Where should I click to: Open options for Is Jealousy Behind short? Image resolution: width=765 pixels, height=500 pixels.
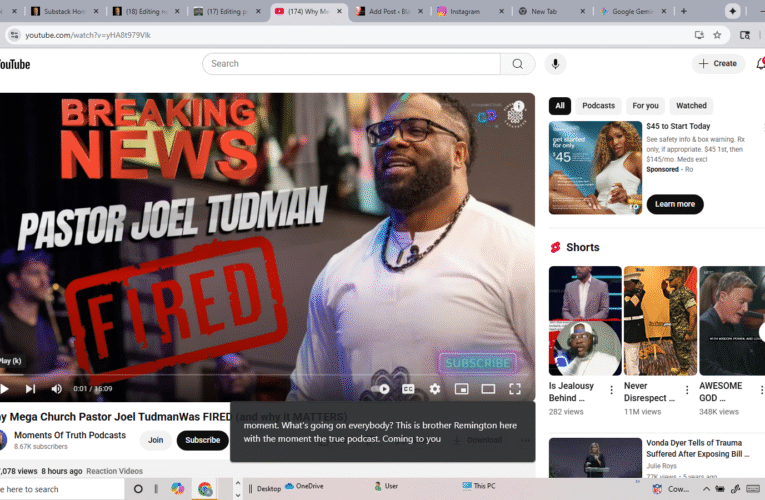click(x=611, y=390)
